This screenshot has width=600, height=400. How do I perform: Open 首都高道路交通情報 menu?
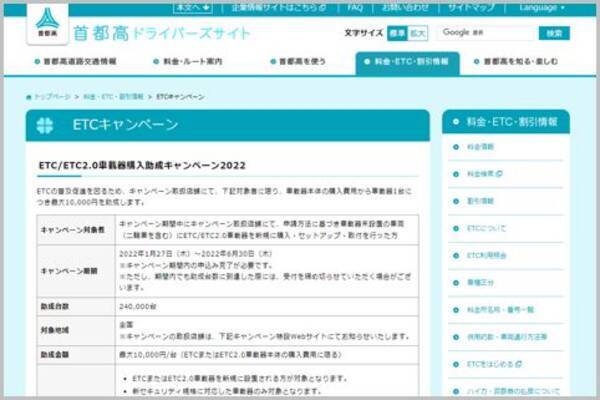click(x=75, y=61)
